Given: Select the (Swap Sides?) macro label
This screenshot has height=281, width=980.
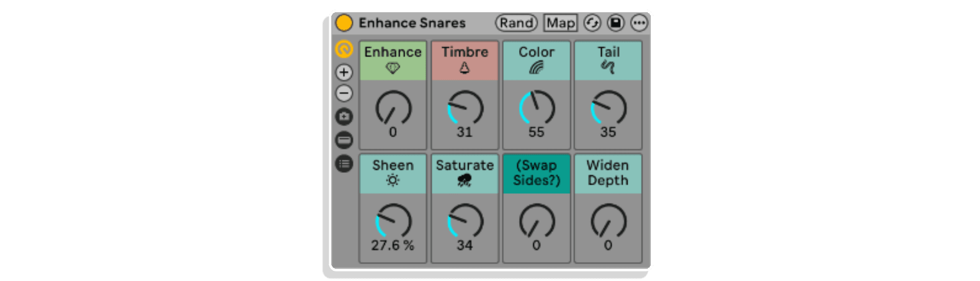Looking at the screenshot, I should [536, 173].
